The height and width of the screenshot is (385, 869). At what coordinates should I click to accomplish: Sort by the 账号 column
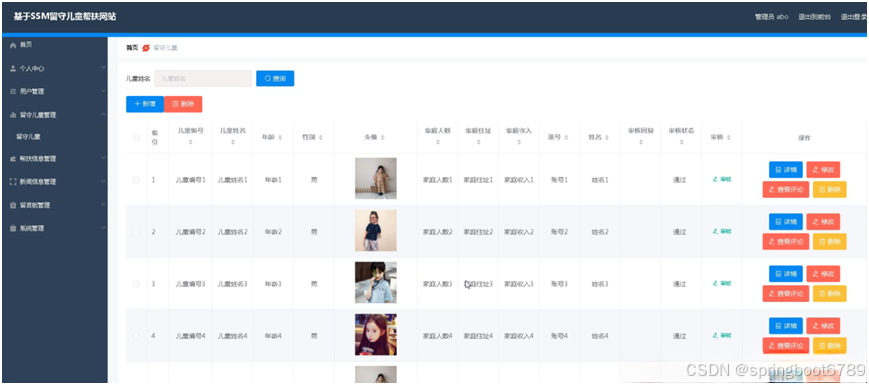[566, 137]
